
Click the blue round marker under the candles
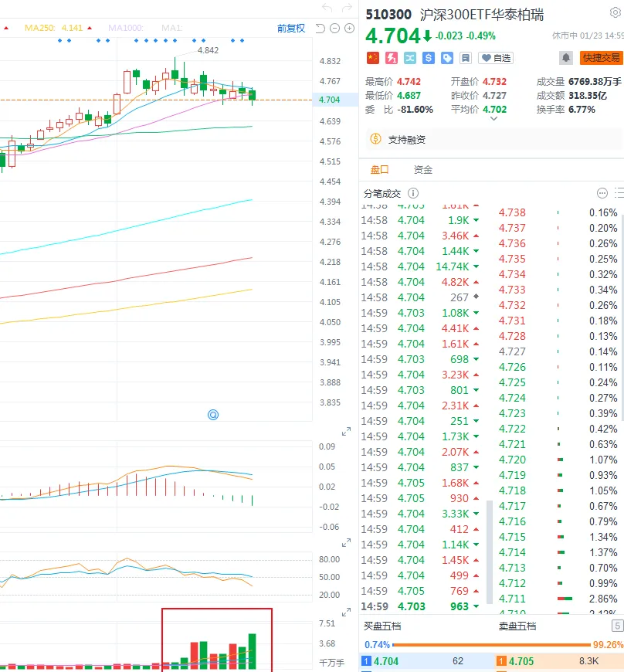click(213, 415)
